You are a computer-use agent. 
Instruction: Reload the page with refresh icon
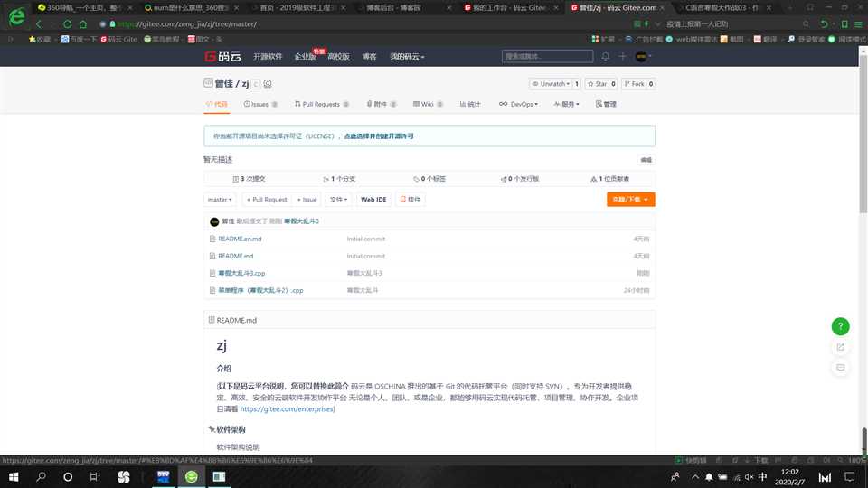pos(67,24)
